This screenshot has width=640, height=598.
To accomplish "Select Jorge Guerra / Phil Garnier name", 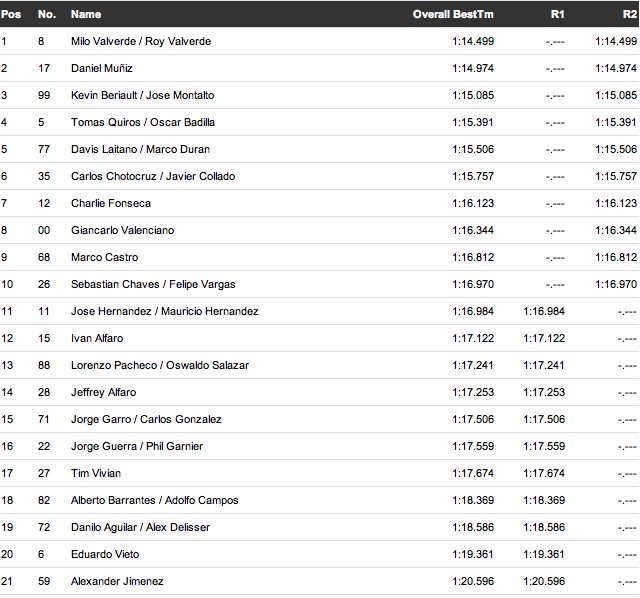I will coord(137,446).
